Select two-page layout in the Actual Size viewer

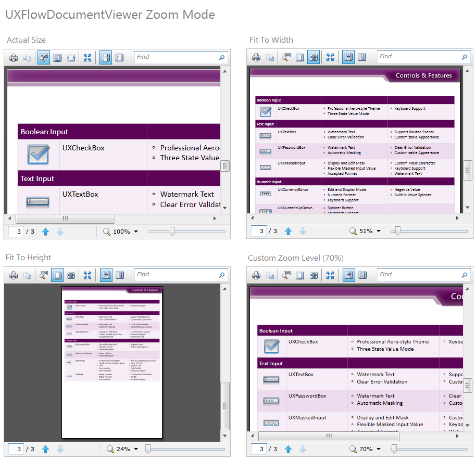[119, 58]
